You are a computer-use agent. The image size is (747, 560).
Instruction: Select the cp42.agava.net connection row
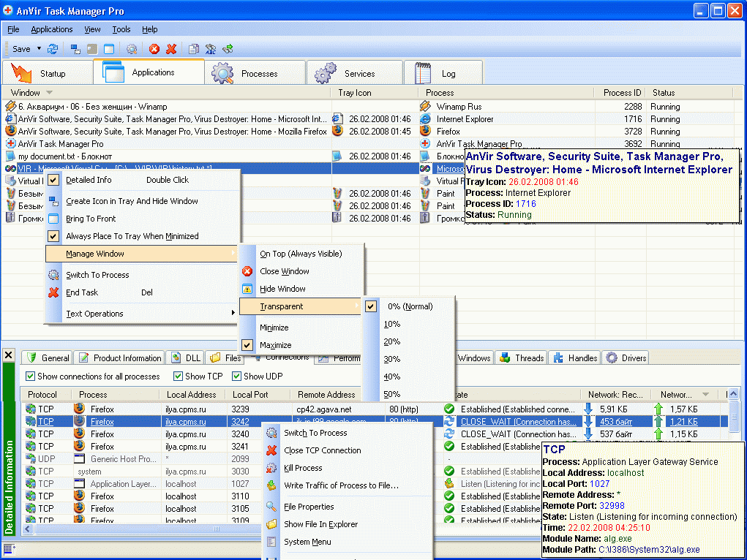pyautogui.click(x=376, y=409)
